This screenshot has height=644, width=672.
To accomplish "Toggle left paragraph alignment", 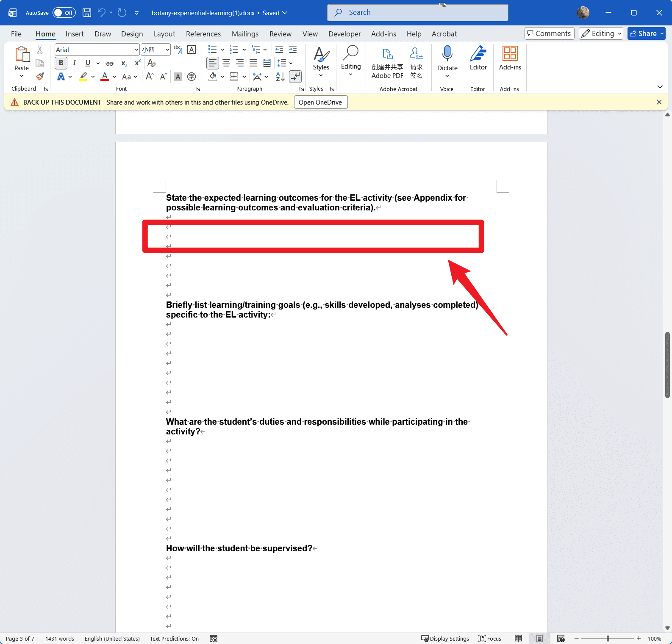I will click(213, 63).
